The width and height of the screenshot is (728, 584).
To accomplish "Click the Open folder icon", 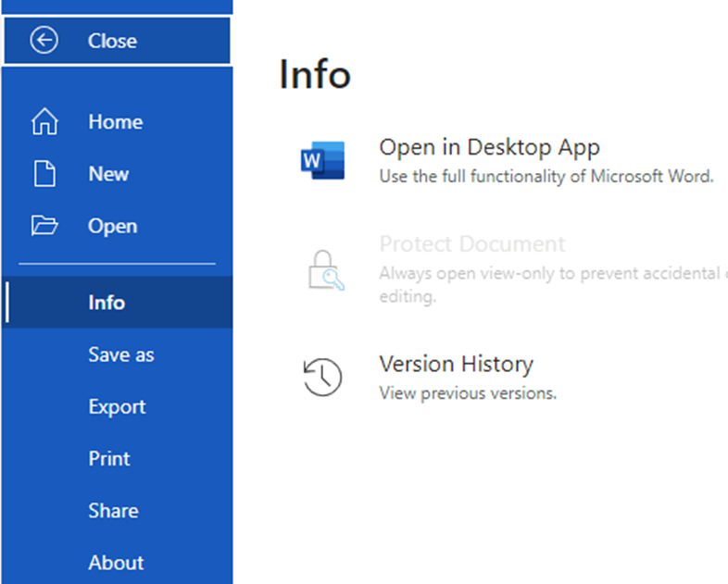I will [x=44, y=226].
